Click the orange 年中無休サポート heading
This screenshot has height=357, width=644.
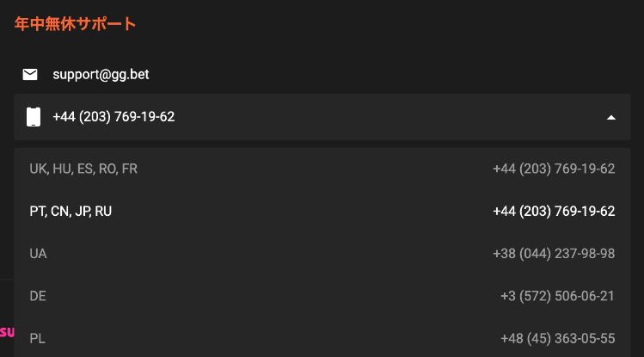tap(75, 24)
